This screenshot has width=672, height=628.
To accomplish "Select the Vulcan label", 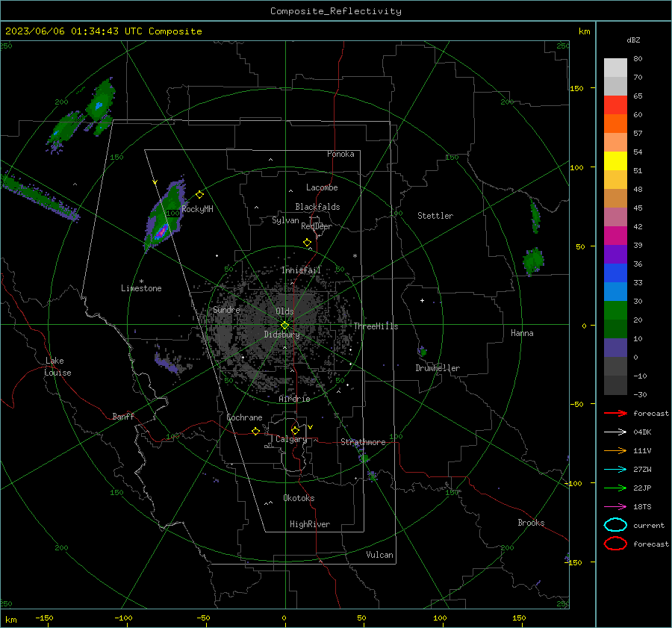I will pyautogui.click(x=379, y=555).
